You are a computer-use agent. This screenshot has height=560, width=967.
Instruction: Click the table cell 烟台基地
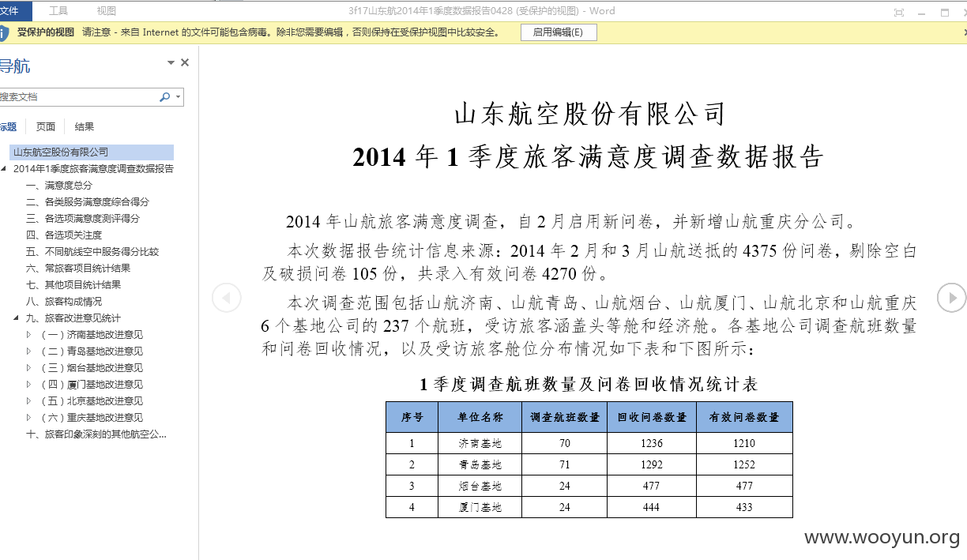(480, 486)
